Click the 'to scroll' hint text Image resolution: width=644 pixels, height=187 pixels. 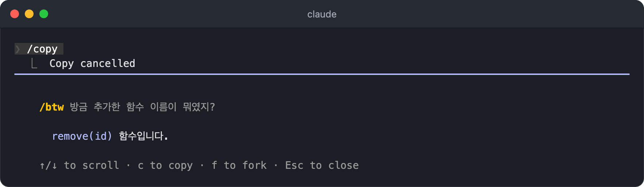pos(92,165)
